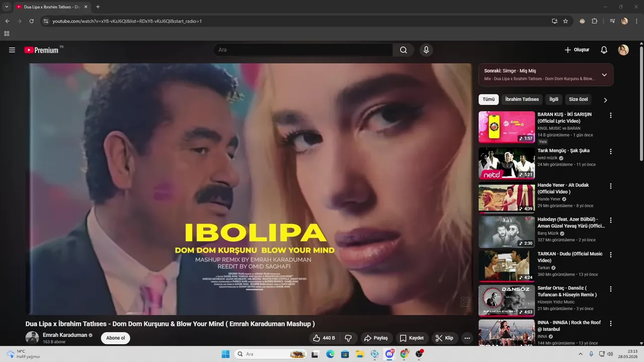
Task: Open options menu for INNA video
Action: 611,323
